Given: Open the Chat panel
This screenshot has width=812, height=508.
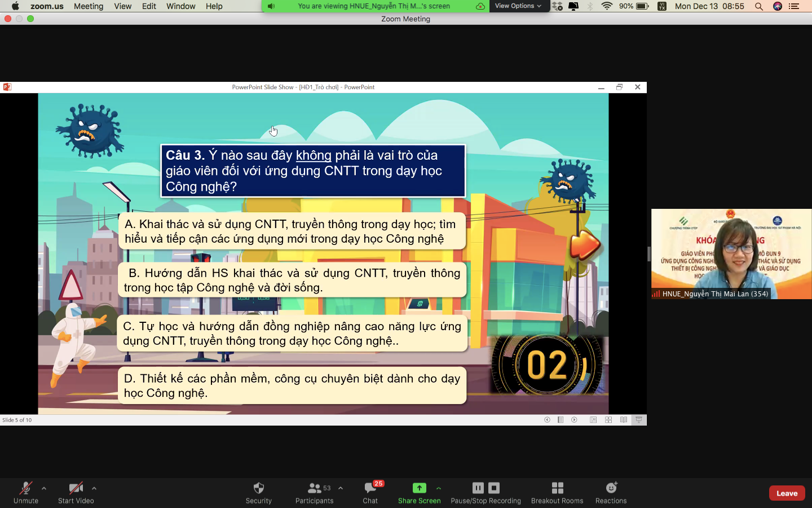Looking at the screenshot, I should coord(370,488).
